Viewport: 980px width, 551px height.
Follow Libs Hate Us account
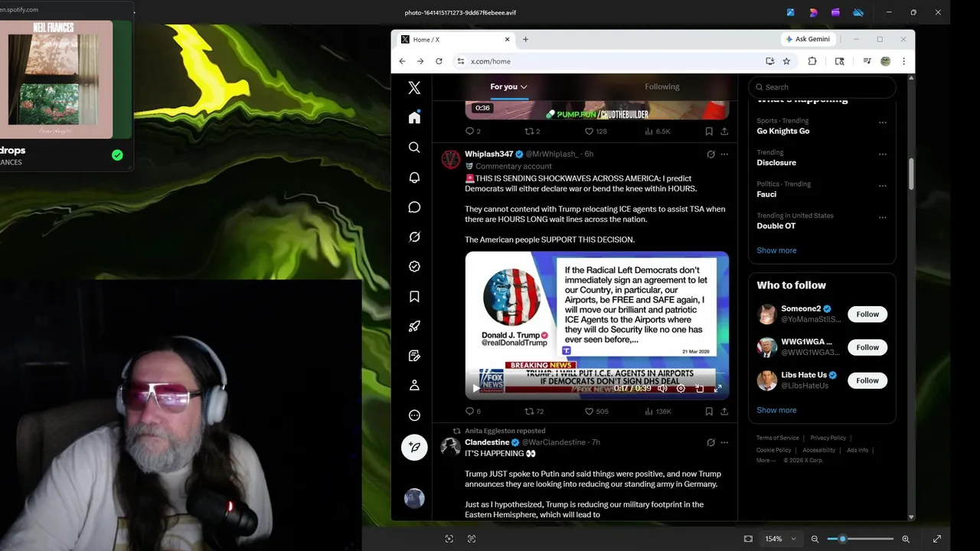click(867, 380)
